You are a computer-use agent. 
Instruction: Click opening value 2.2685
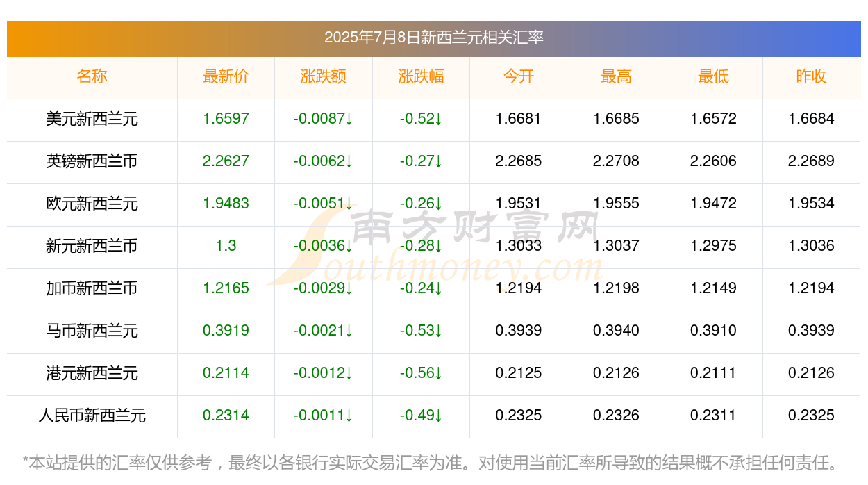pos(519,161)
